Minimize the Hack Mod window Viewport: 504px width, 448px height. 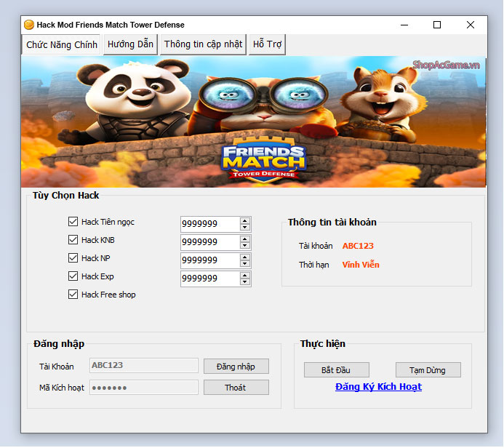pyautogui.click(x=404, y=25)
